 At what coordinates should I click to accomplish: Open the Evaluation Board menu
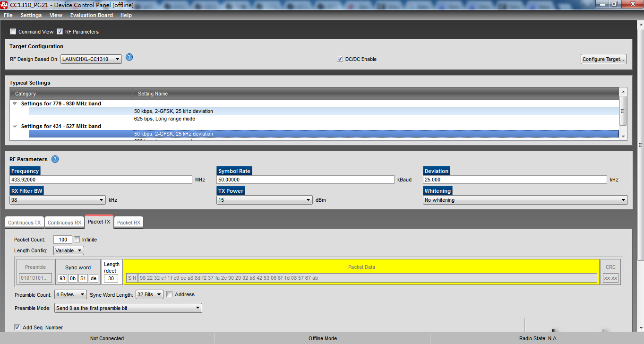(x=92, y=15)
